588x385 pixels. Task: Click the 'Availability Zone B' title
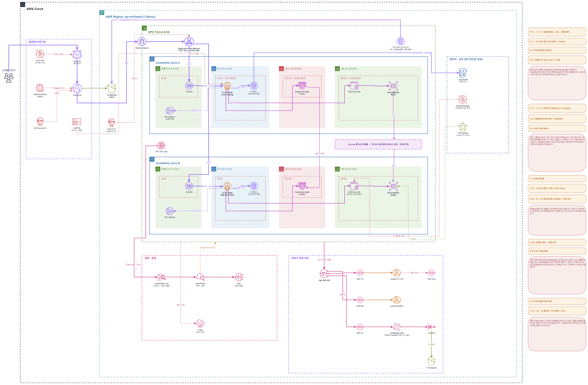(x=168, y=163)
